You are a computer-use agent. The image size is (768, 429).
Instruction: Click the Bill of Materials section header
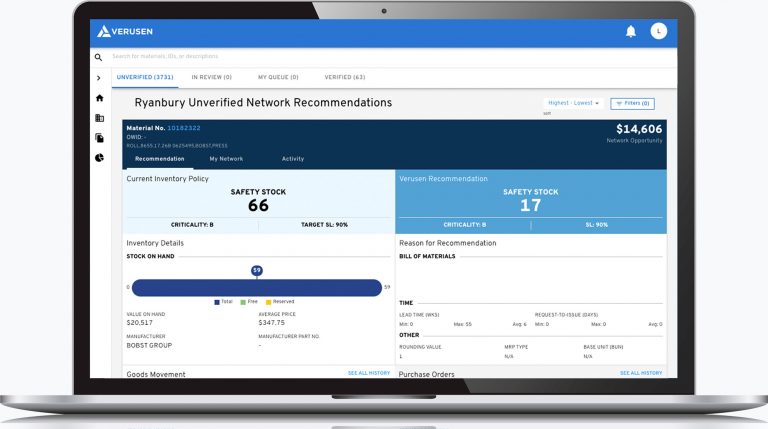point(427,256)
